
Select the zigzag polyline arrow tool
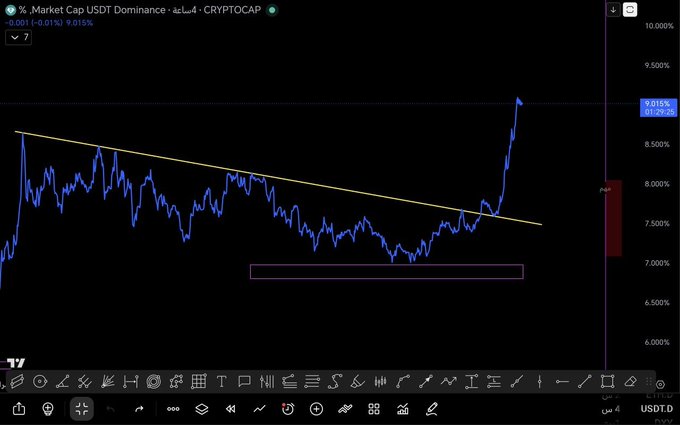448,382
